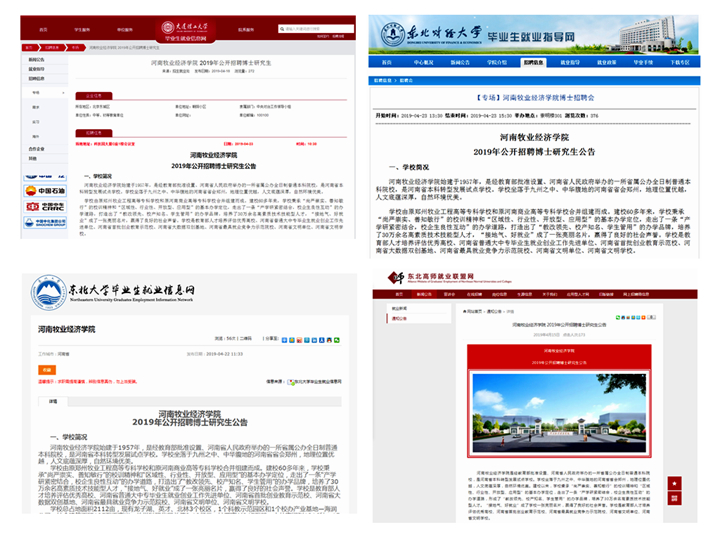The height and width of the screenshot is (539, 720).
Task: Select 就业指导 in Dalian site left sidebar
Action: (36, 69)
